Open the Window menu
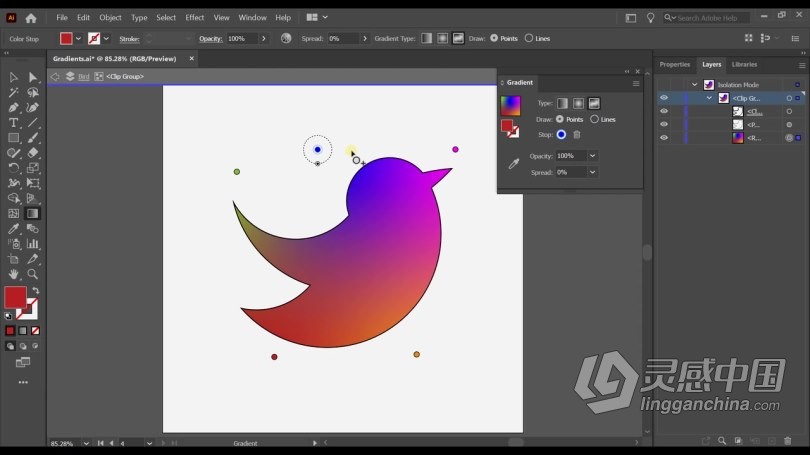810x455 pixels. tap(253, 18)
